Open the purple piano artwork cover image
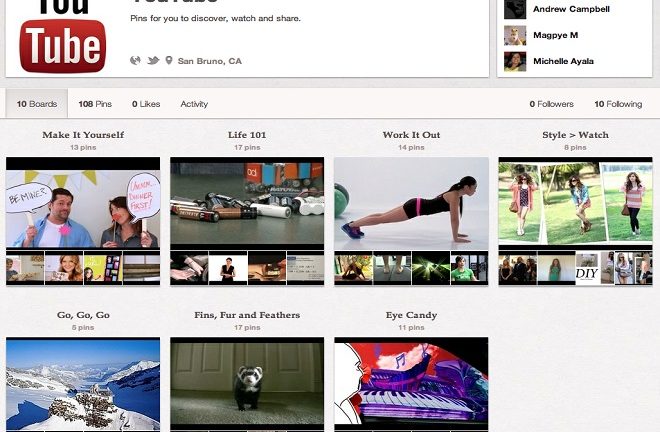The height and width of the screenshot is (432, 660). [411, 384]
